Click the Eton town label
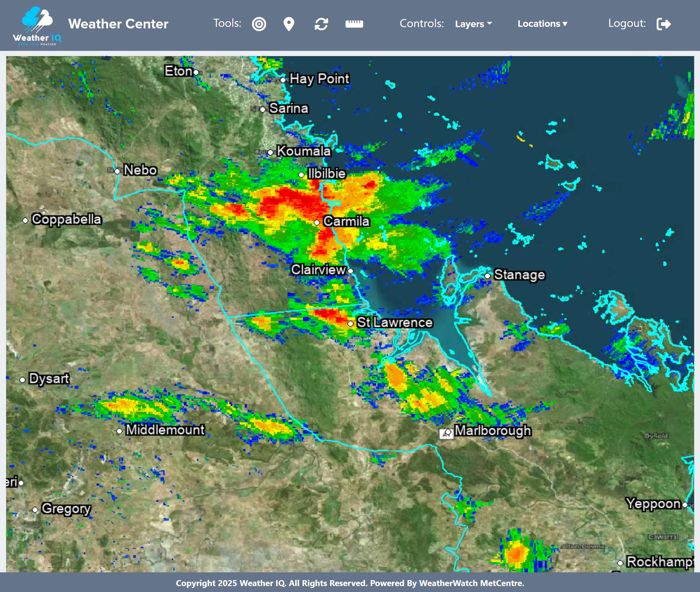700x592 pixels. (178, 71)
